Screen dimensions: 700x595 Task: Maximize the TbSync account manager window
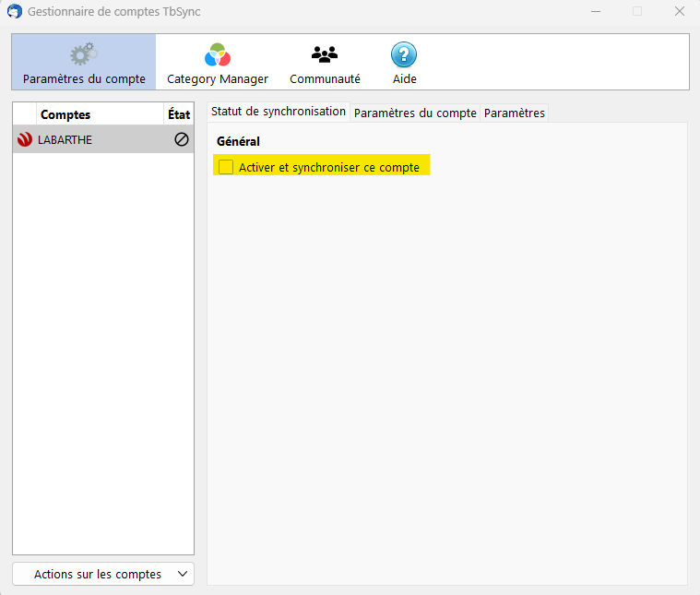coord(637,11)
